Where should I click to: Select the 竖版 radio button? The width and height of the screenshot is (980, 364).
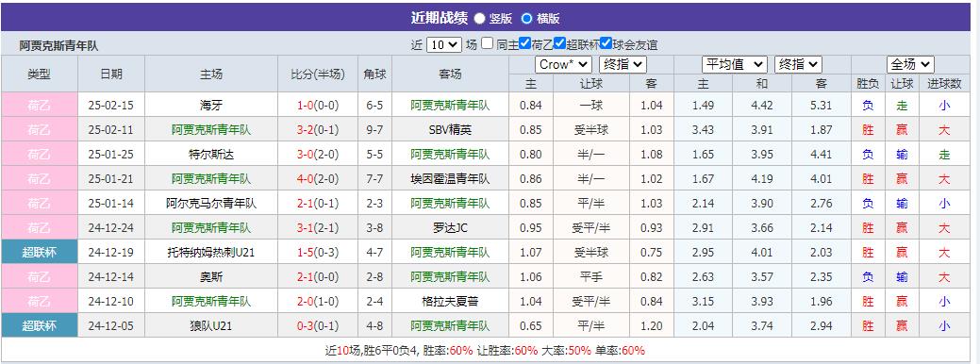tap(479, 18)
